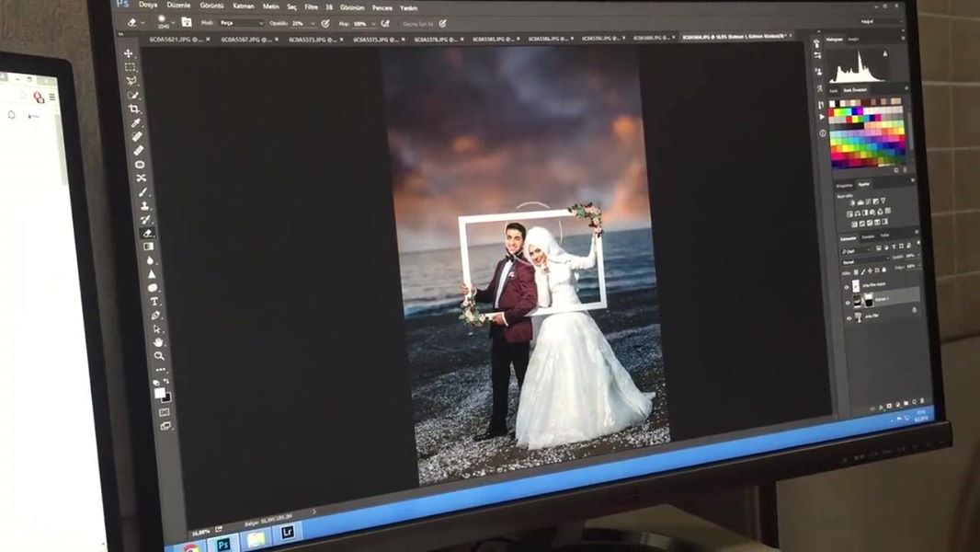
Task: Select the Brush tool
Action: coord(142,192)
